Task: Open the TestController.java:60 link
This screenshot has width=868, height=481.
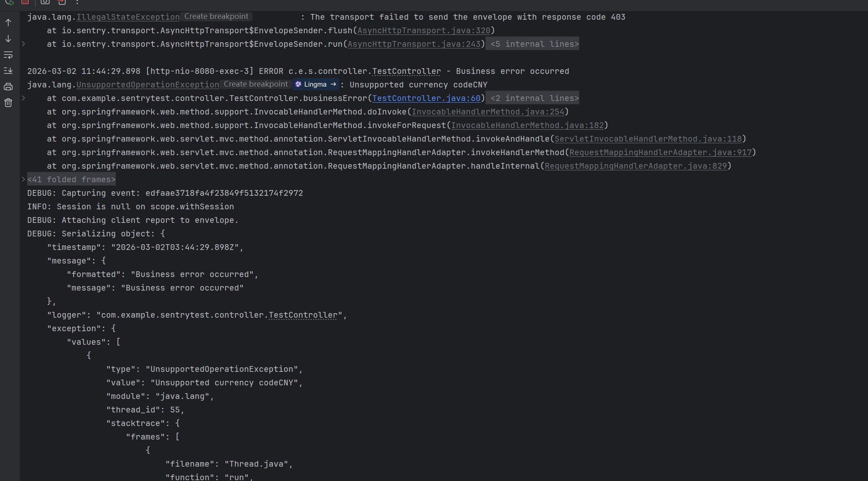Action: pos(426,98)
